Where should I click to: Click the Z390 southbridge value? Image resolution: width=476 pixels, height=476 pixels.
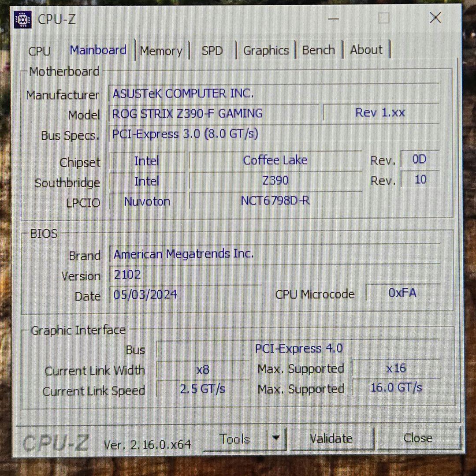coord(275,180)
